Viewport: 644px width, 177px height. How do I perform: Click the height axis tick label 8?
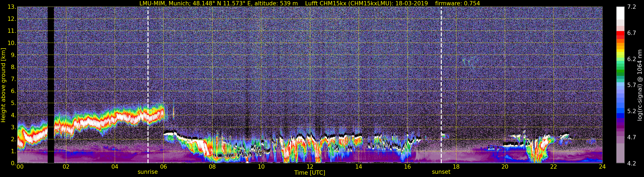(13, 67)
